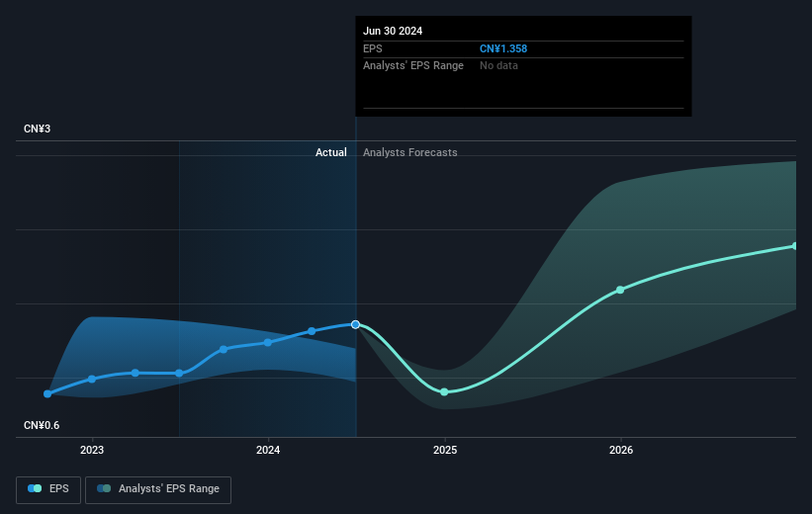Select the final forecast point at chart's right edge
Viewport: 812px width, 514px height.
pyautogui.click(x=795, y=246)
